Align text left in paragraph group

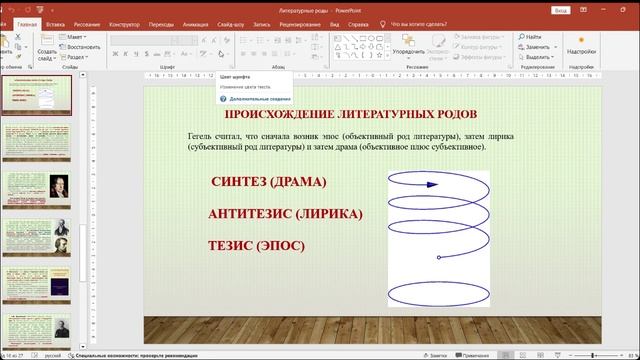[x=243, y=54]
